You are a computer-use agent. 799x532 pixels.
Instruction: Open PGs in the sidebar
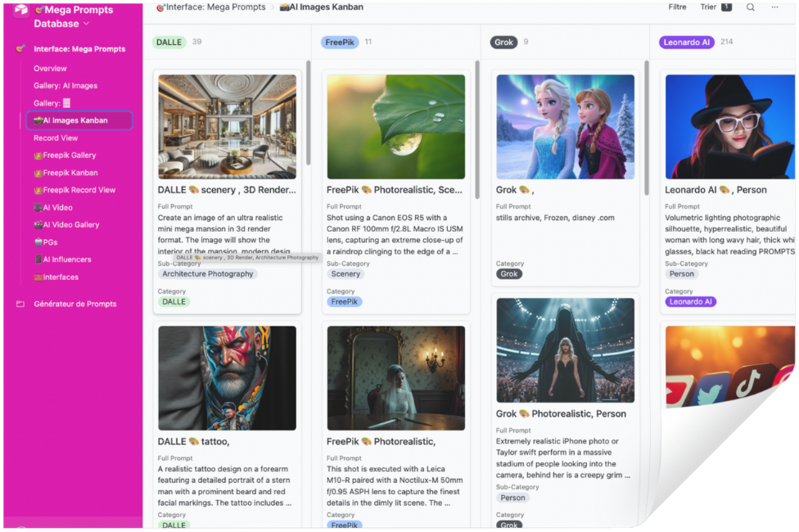45,242
